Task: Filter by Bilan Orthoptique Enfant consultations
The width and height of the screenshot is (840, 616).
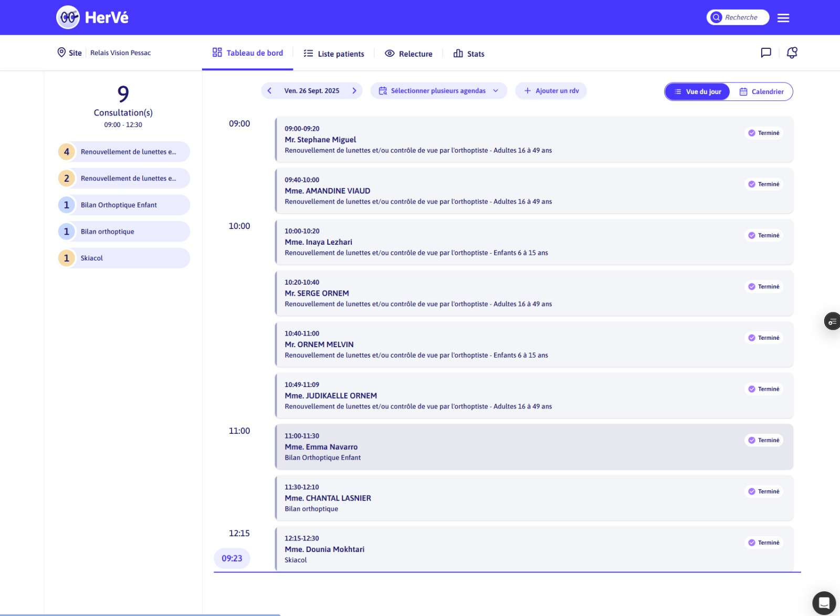Action: click(x=124, y=205)
